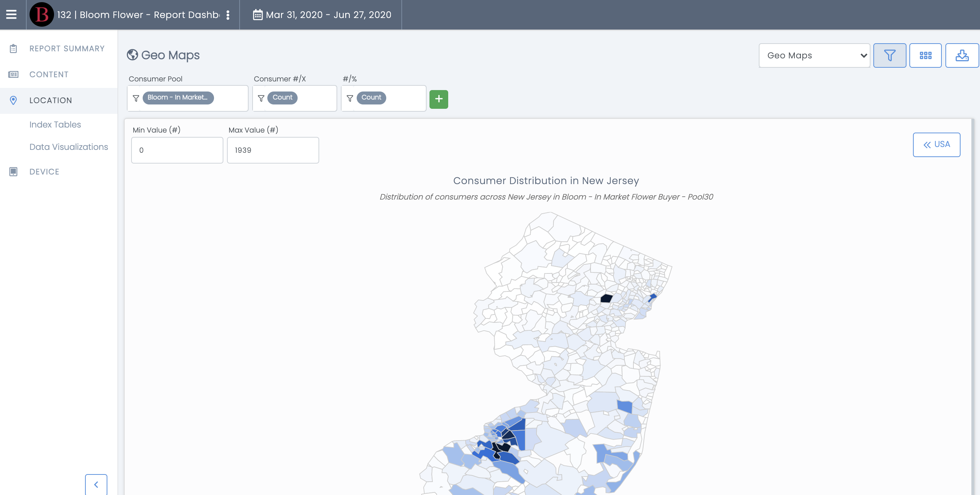Open the Consumer Pool filter dropdown
Image resolution: width=980 pixels, height=495 pixels.
click(188, 98)
